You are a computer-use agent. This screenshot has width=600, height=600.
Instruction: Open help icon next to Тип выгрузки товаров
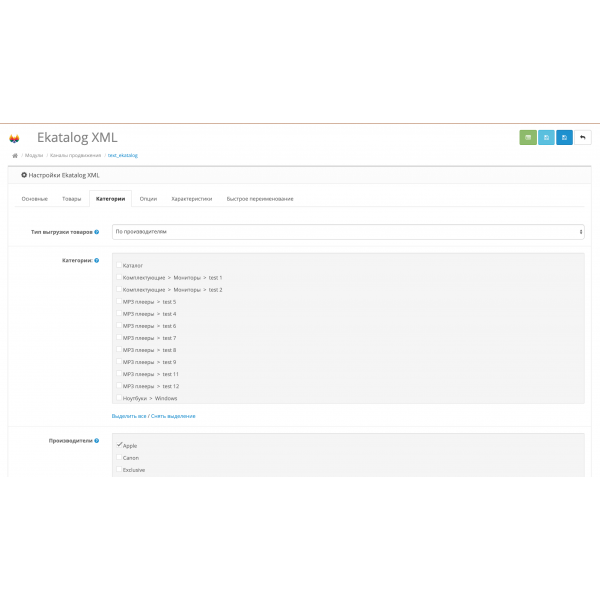pos(97,232)
